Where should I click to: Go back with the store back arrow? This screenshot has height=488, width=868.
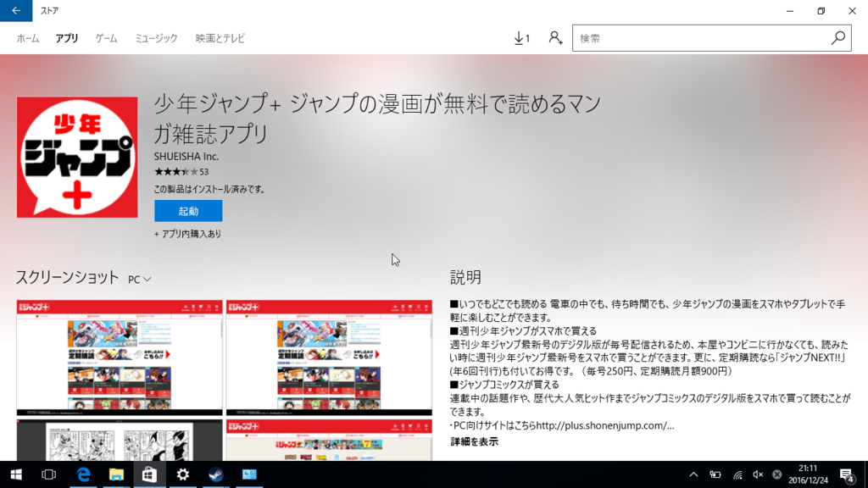point(16,10)
